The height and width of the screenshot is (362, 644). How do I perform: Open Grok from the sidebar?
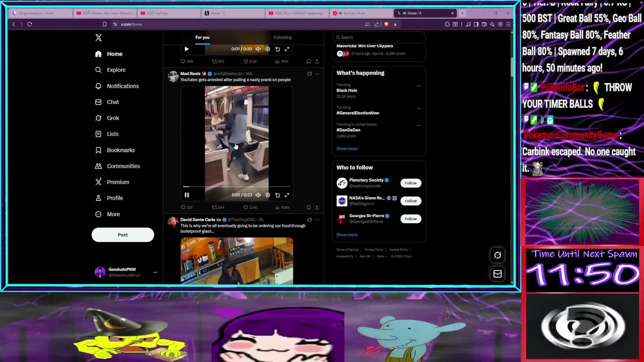[x=107, y=118]
